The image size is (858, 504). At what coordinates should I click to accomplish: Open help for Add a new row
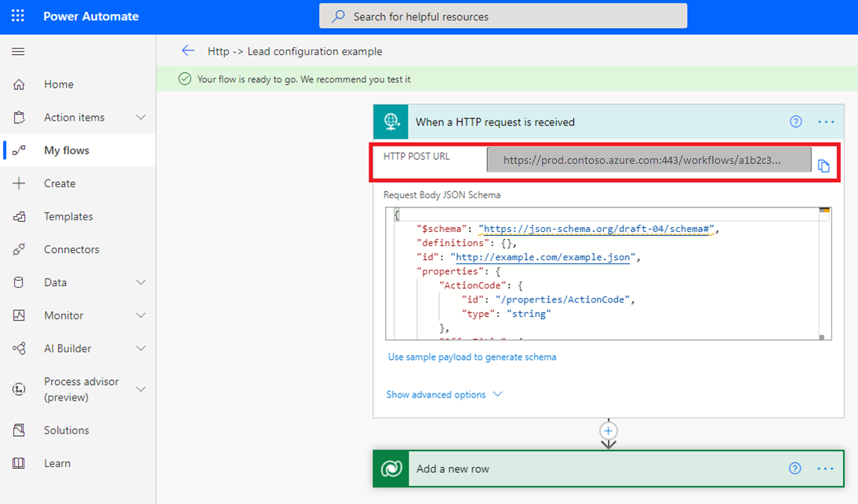point(795,468)
